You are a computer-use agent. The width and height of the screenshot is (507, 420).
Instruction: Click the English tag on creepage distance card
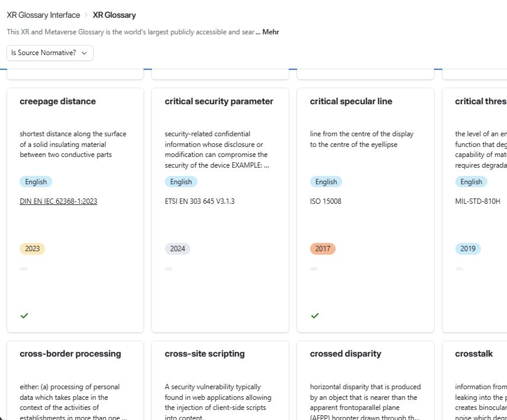point(36,182)
